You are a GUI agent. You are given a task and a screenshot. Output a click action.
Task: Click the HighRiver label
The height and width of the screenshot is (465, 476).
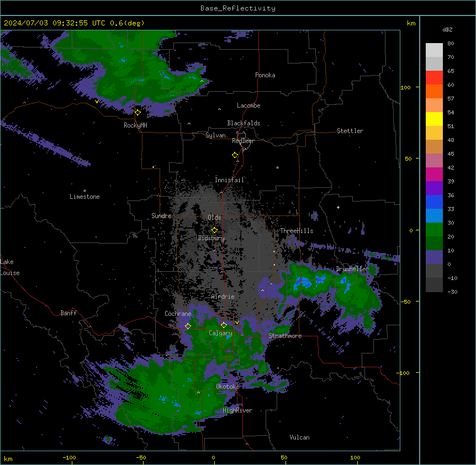(237, 410)
